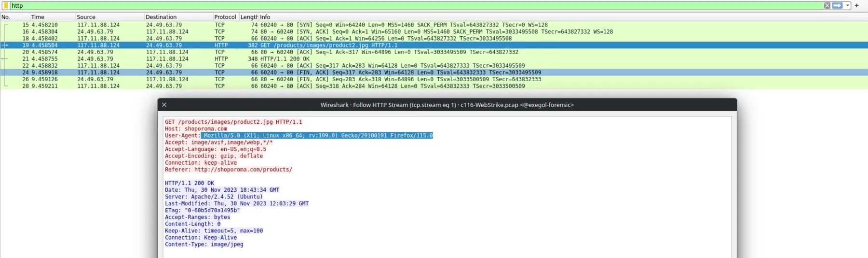Click the Follow HTTP Stream dialog title bar
Viewport: 868px width, 258px height.
[447, 105]
